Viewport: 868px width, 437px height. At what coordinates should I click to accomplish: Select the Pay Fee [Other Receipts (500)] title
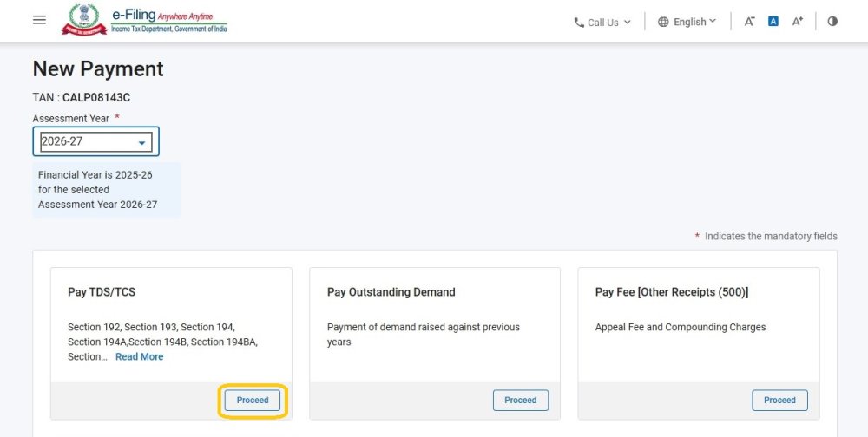tap(671, 292)
